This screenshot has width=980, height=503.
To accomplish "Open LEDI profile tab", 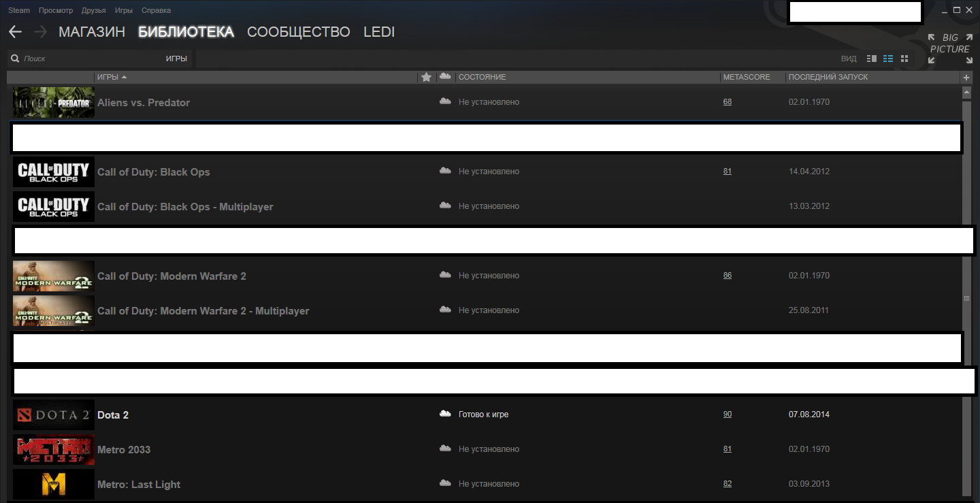I will [379, 32].
